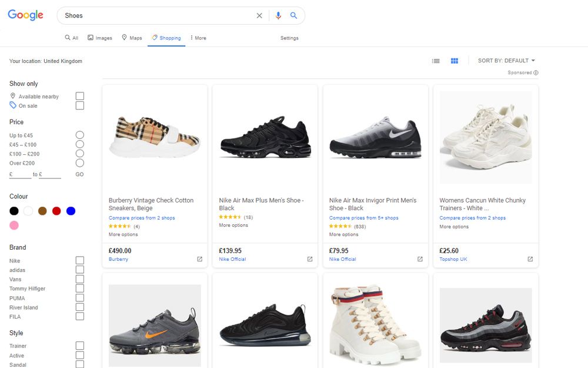Viewport: 588px width, 368px height.
Task: Filter by pink colour swatch
Action: pyautogui.click(x=14, y=226)
